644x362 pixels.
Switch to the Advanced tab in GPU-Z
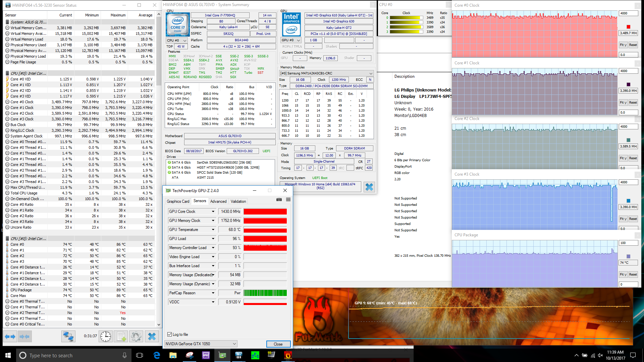[218, 201]
